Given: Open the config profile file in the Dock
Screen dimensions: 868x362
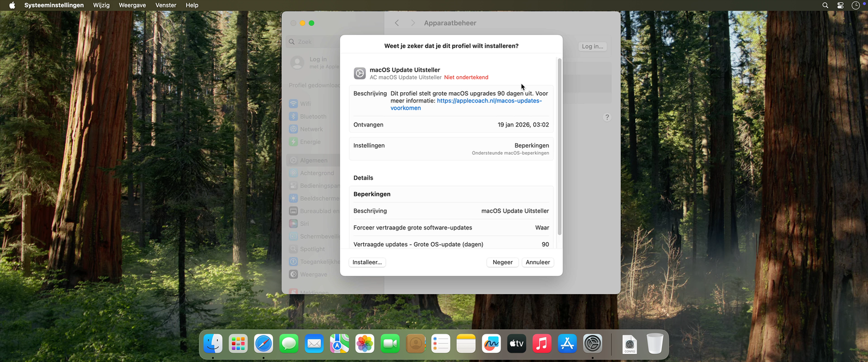Looking at the screenshot, I should [630, 344].
